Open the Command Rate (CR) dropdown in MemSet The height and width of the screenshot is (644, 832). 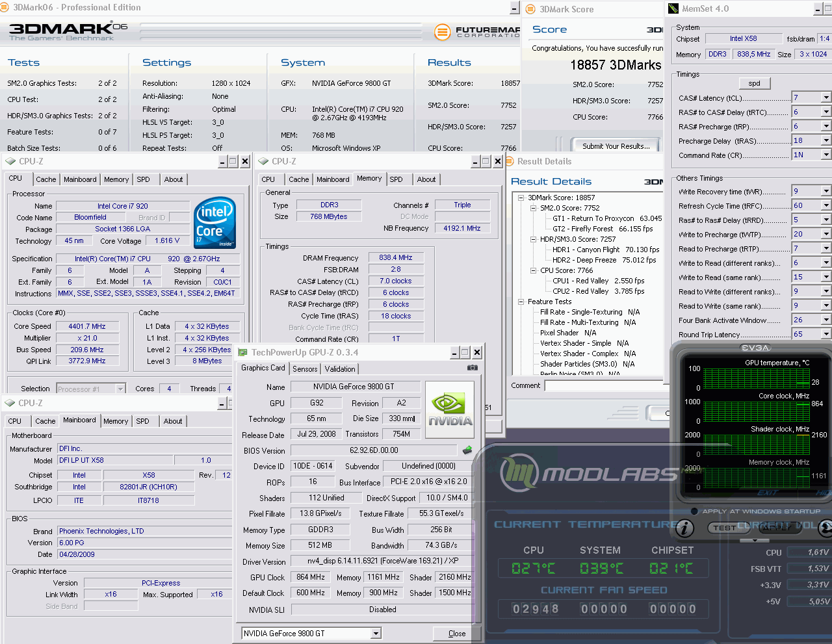coord(826,155)
